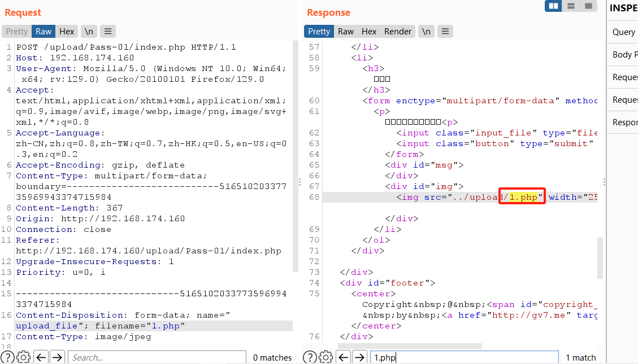Click the Accept-Language header name
638x364 pixels.
click(60, 133)
